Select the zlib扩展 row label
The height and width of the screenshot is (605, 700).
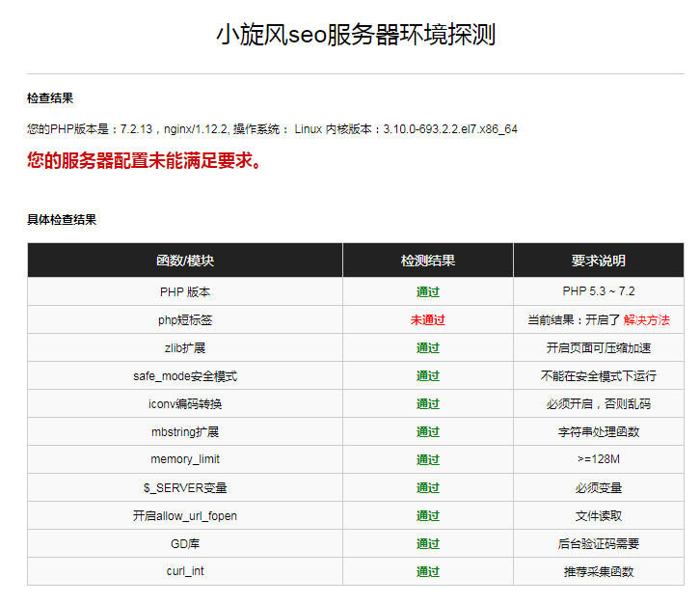[x=185, y=348]
